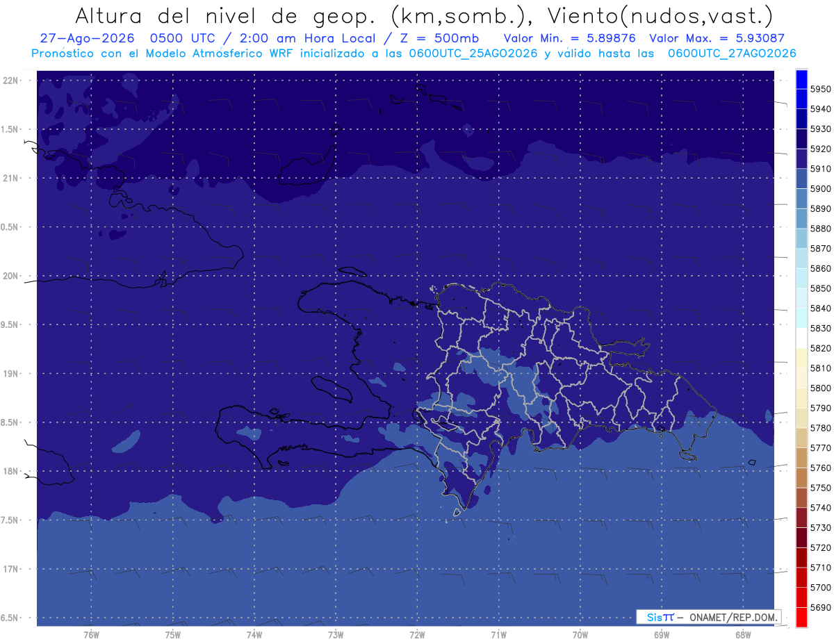This screenshot has width=834, height=644.
Task: Click the '5810' colorbar value
Action: point(820,368)
